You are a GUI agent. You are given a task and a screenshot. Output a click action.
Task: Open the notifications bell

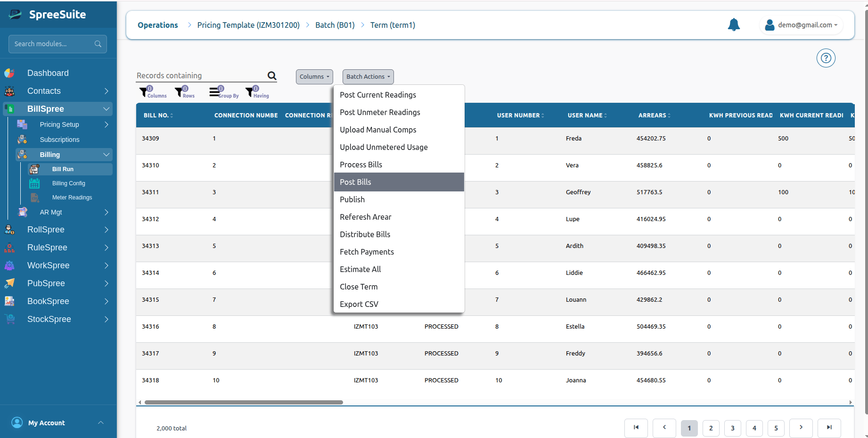734,25
